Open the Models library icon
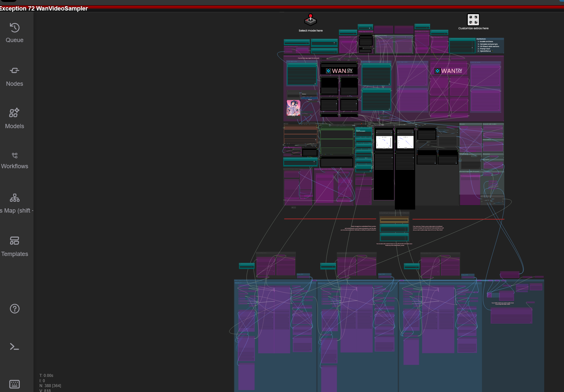Screen dimensions: 564x392 pos(14,119)
